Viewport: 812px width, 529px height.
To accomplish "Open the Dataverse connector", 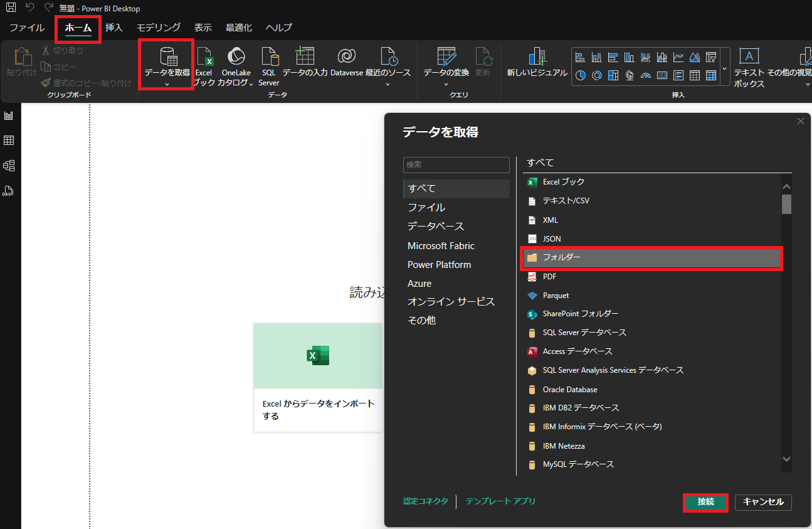I will 347,61.
